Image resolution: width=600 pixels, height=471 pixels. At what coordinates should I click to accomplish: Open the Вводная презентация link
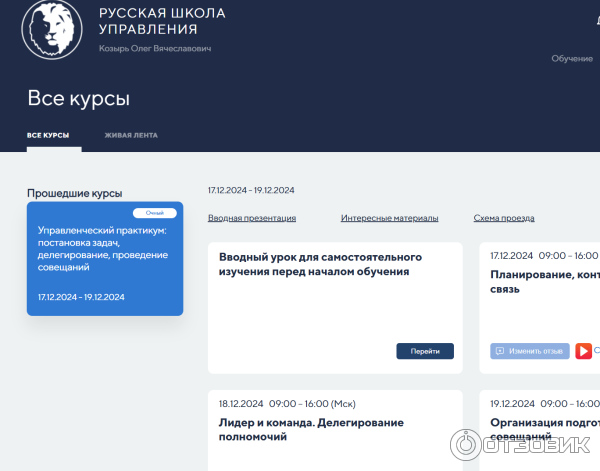(x=252, y=218)
